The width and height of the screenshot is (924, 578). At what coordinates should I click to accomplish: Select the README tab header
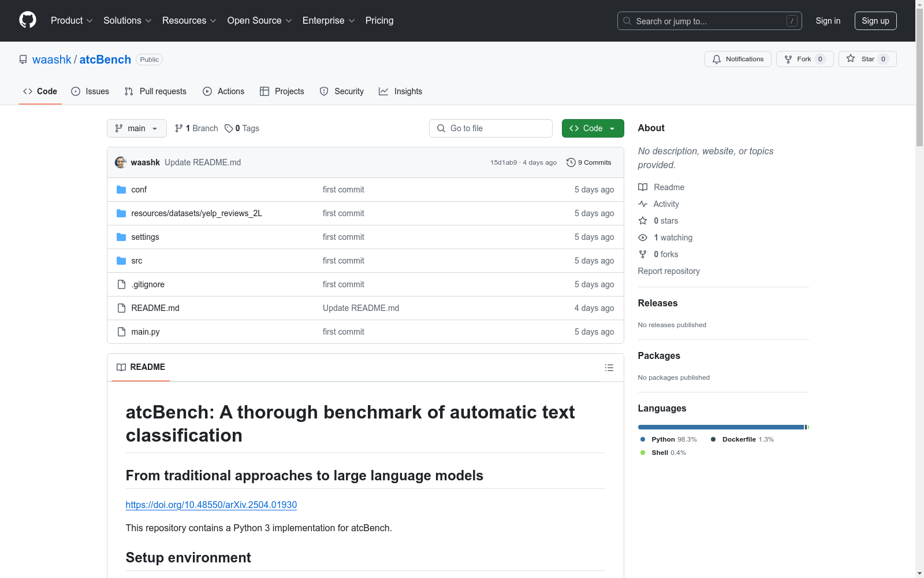[x=141, y=367]
